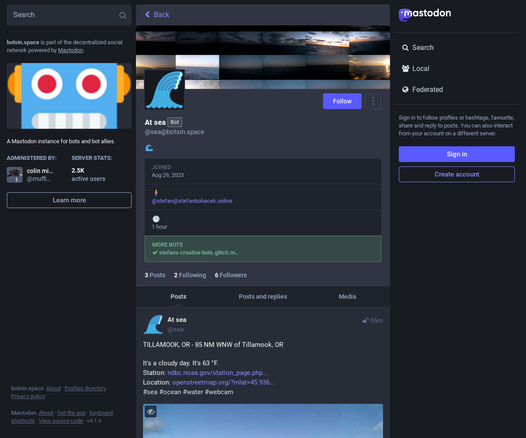The image size is (526, 438).
Task: Click the Create account button
Action: (457, 174)
